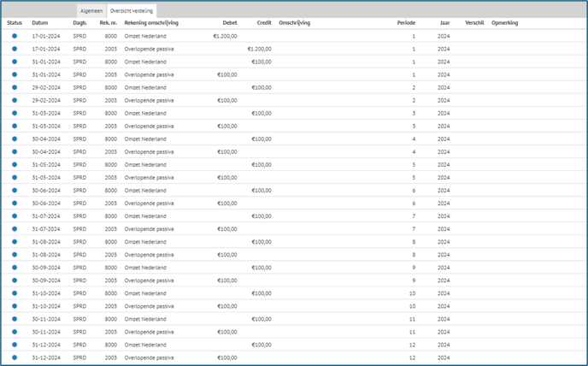Click status dot of 17-01-2024 Overlopende passiva row
588x366 pixels.
click(15, 49)
